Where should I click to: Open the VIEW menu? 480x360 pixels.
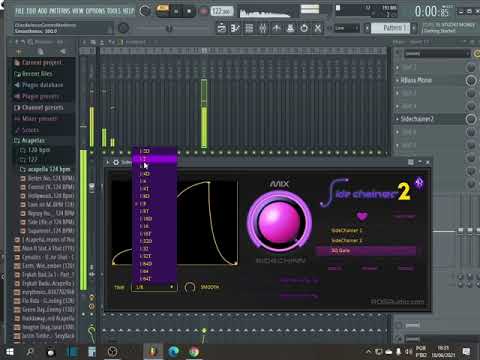click(78, 11)
